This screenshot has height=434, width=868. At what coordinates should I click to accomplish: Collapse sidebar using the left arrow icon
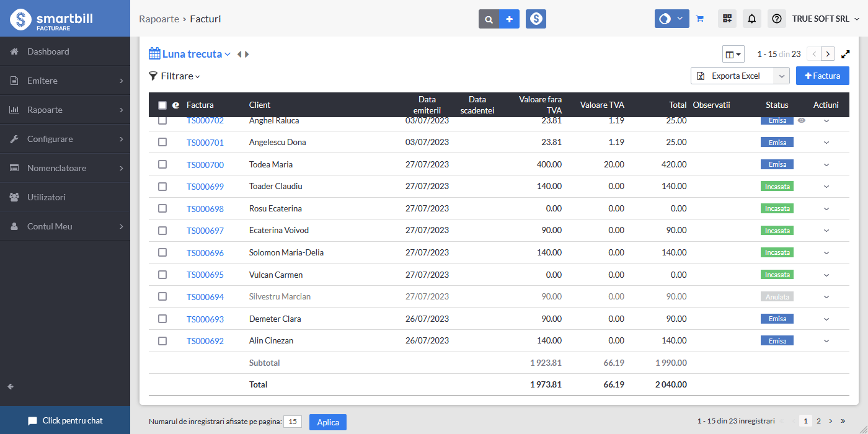coord(11,386)
